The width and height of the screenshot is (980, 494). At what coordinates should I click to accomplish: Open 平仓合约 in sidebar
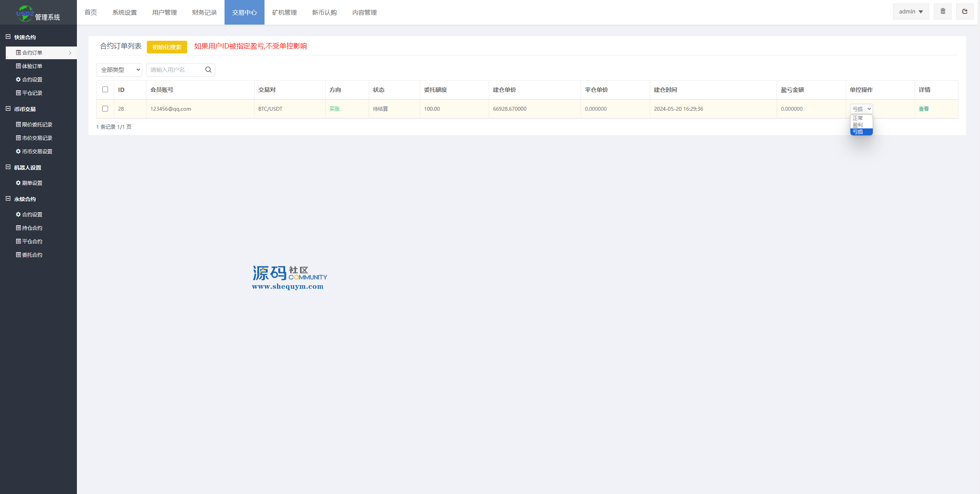(x=29, y=241)
